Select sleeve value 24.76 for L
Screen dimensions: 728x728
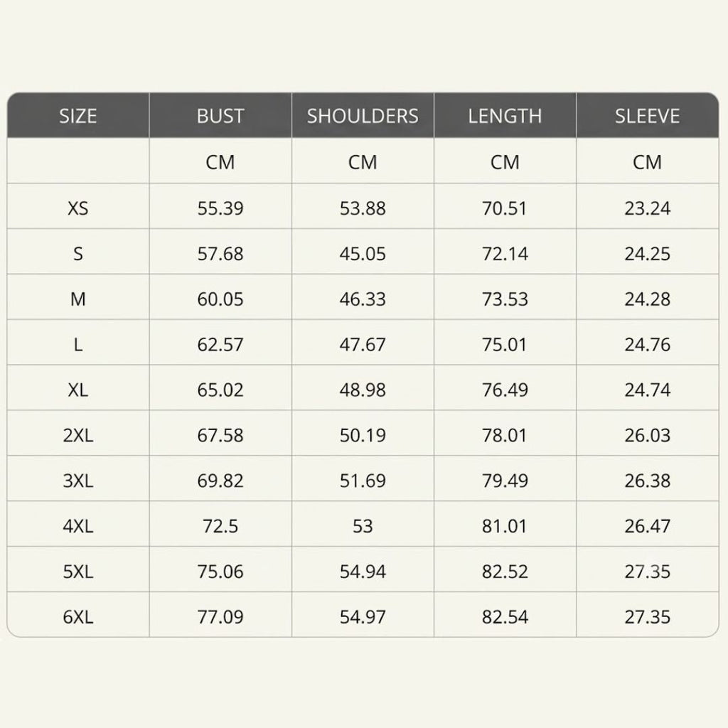[x=647, y=345]
